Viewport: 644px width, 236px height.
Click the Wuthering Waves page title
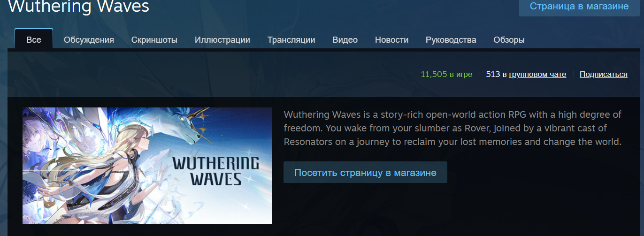[79, 7]
